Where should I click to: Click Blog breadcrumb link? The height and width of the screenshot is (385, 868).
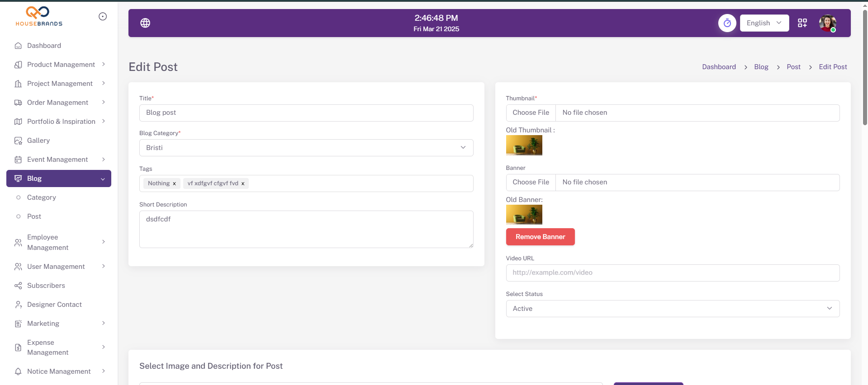(x=761, y=67)
